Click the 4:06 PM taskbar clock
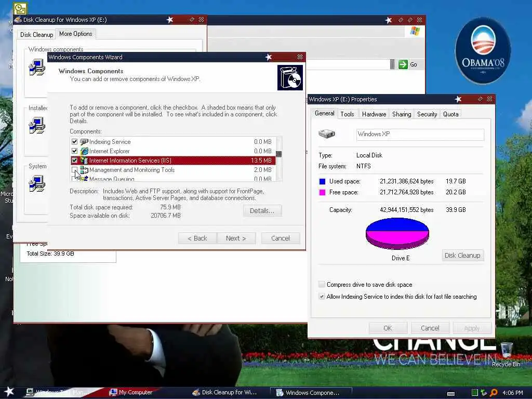532x399 pixels. pyautogui.click(x=513, y=393)
